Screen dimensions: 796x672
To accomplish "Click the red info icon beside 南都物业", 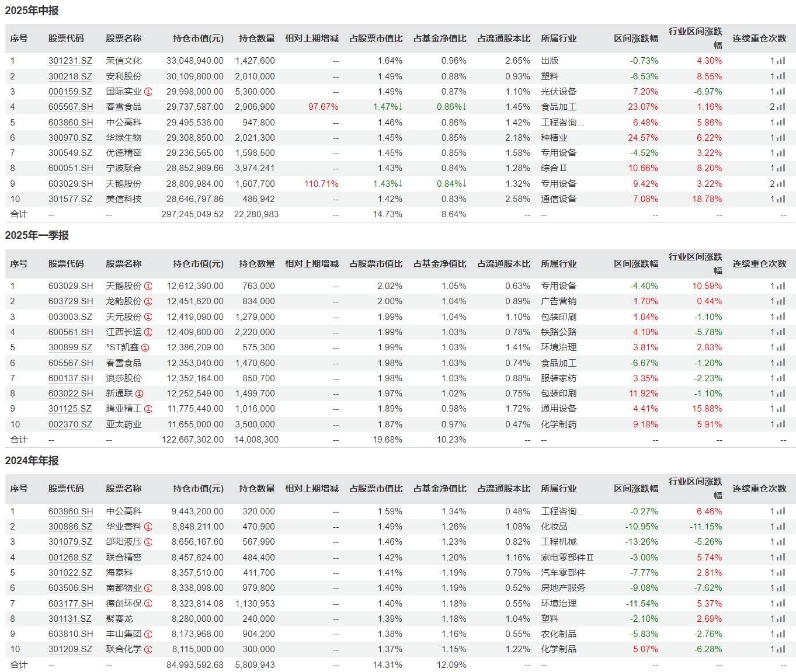I will [x=148, y=588].
